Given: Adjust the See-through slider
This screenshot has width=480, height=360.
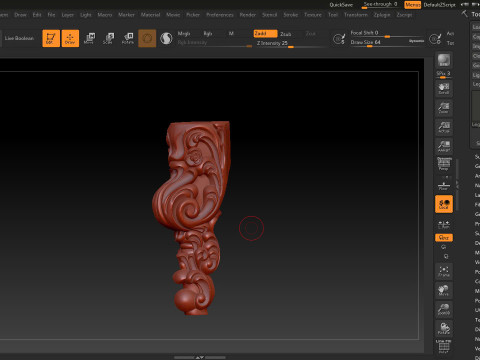Looking at the screenshot, I should [x=380, y=4].
